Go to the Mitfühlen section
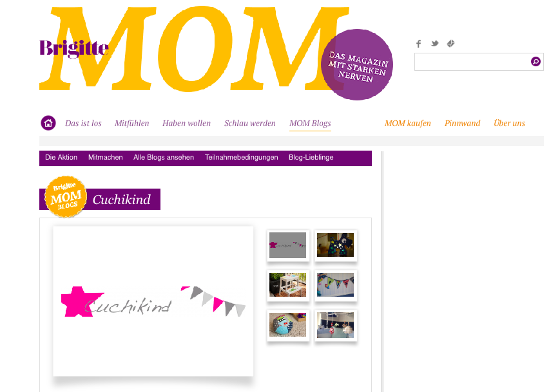This screenshot has width=560, height=392. (x=132, y=124)
